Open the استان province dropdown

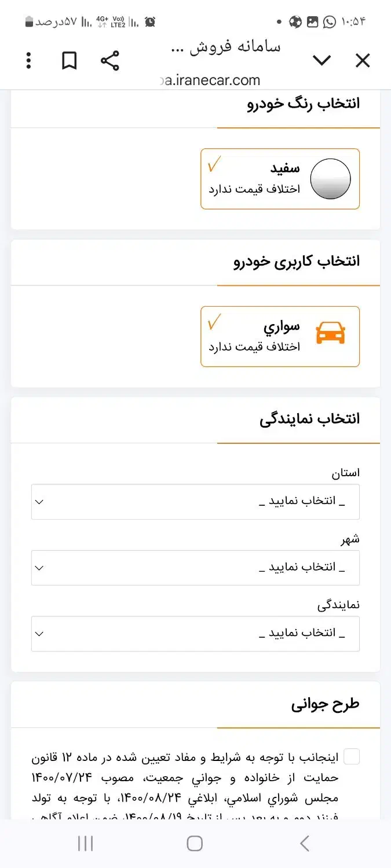(195, 502)
